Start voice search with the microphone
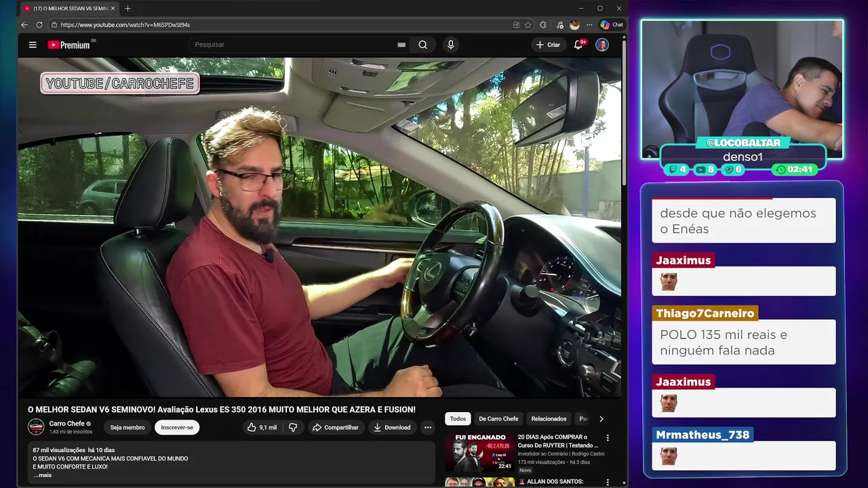The image size is (868, 488). 450,45
